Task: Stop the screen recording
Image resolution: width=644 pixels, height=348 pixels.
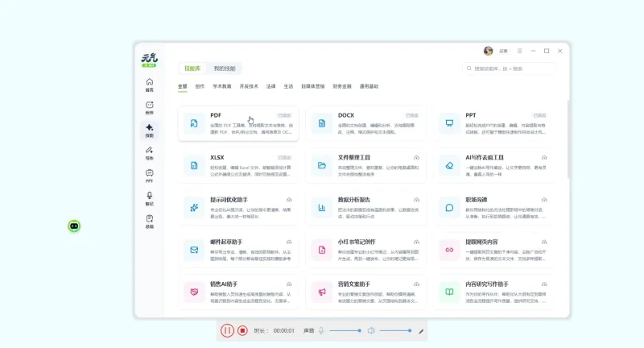Action: coord(242,330)
